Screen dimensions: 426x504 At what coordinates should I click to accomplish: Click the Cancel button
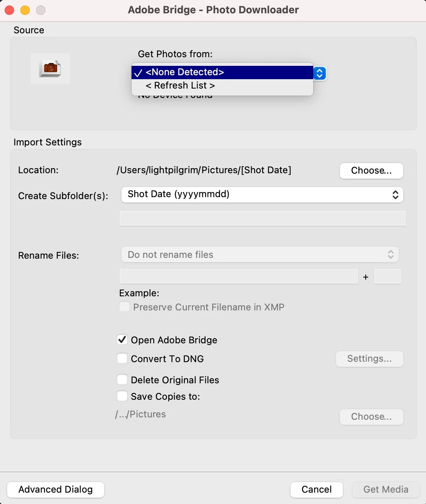click(316, 489)
